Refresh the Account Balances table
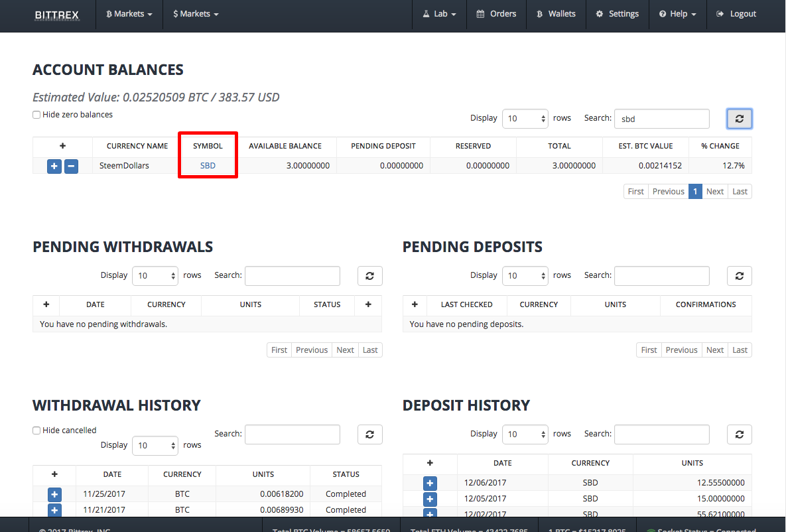The image size is (786, 532). pos(740,119)
